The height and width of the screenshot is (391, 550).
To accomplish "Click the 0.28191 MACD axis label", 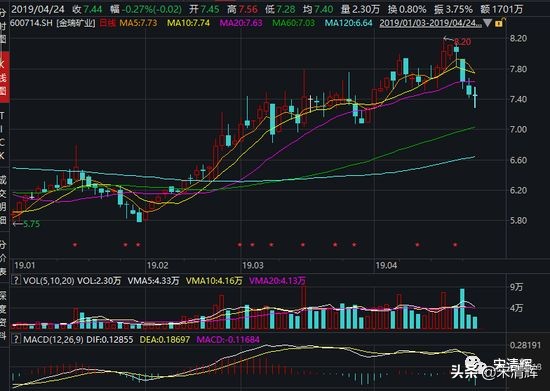I will click(525, 345).
